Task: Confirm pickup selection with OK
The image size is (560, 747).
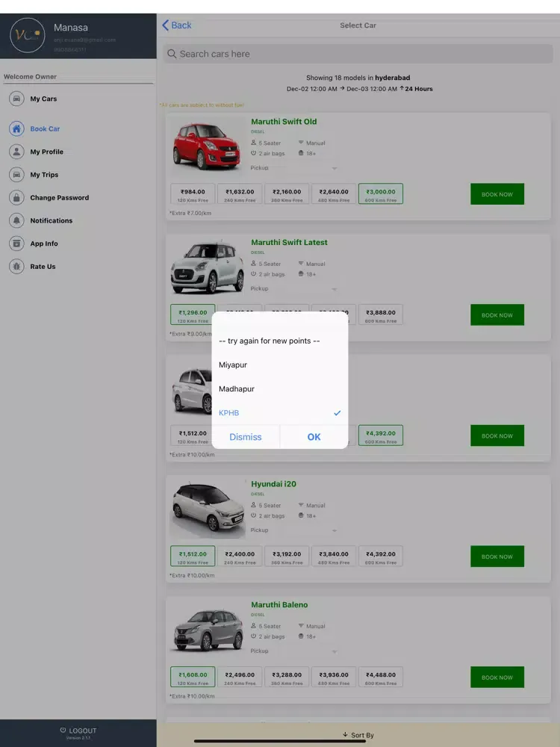Action: 314,437
